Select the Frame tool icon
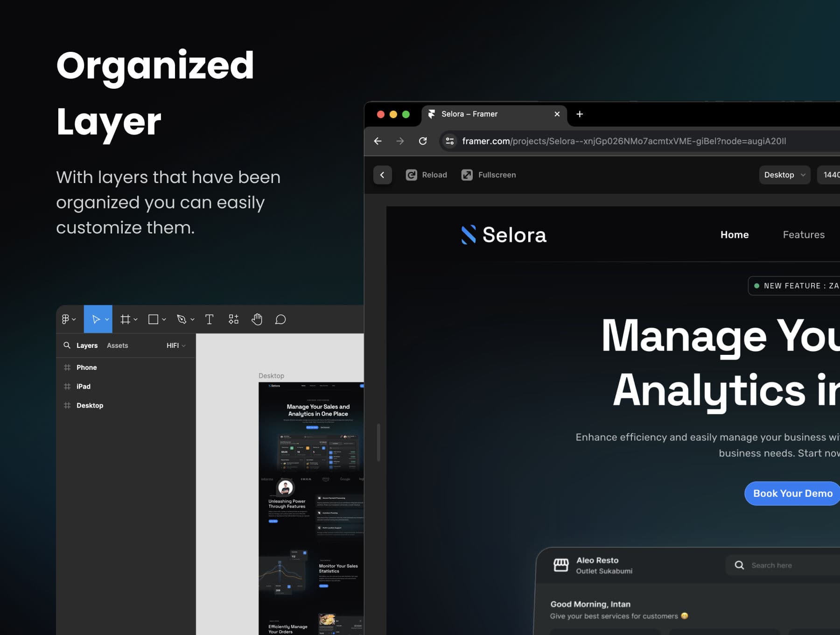This screenshot has height=635, width=840. click(125, 319)
